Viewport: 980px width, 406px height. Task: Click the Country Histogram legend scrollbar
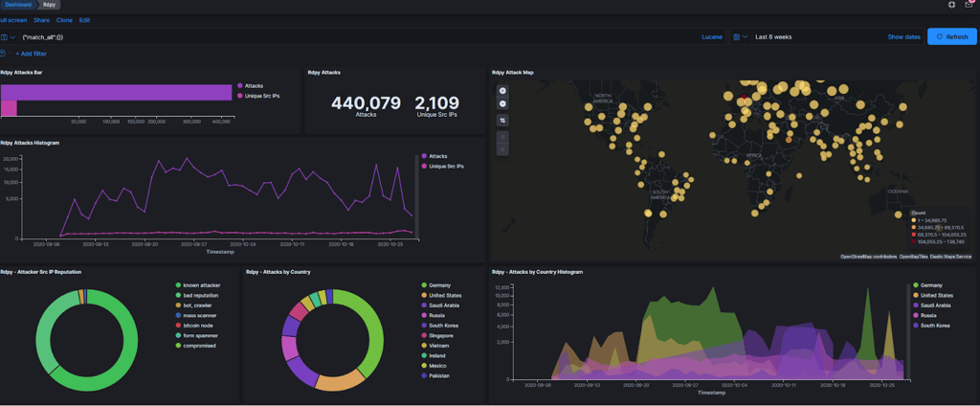click(x=908, y=330)
